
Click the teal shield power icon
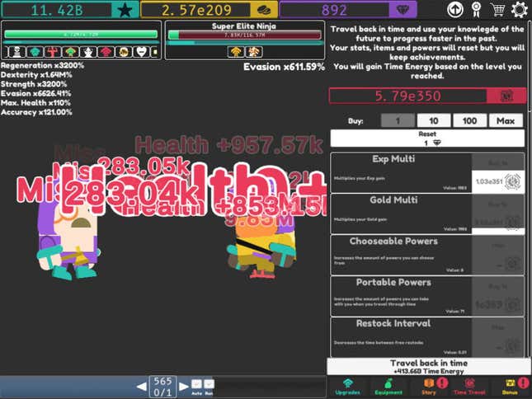pos(35,52)
